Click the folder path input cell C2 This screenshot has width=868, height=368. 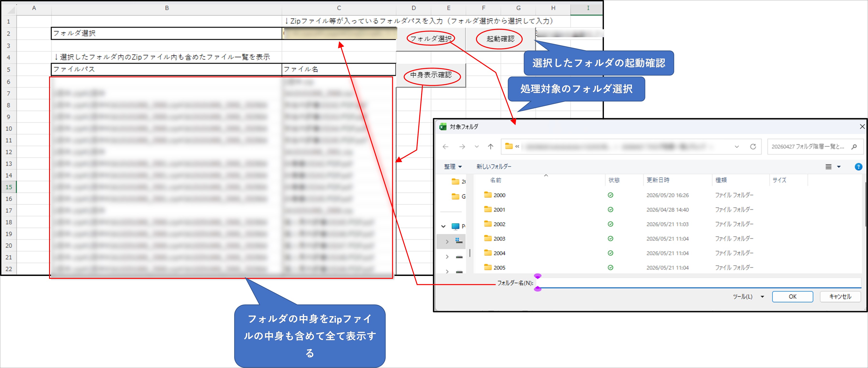point(339,33)
